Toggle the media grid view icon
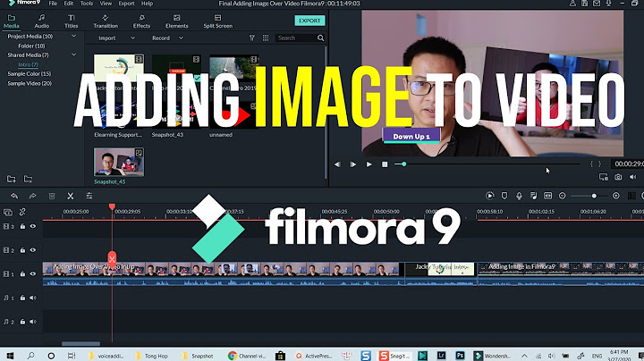The image size is (644, 361). pyautogui.click(x=266, y=38)
